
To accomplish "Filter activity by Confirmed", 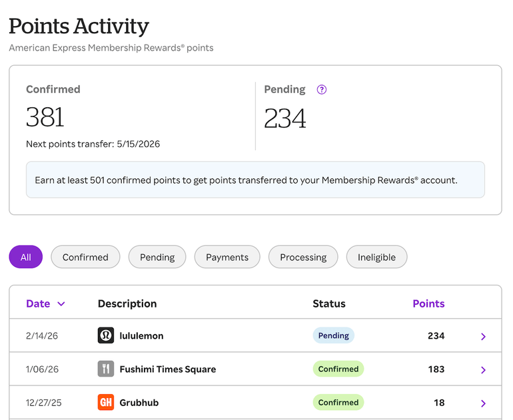I will (85, 257).
